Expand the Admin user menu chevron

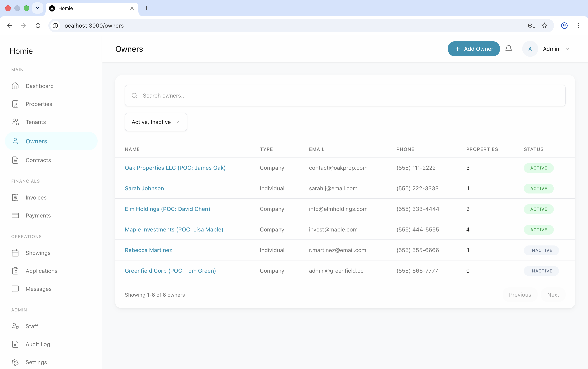coord(567,49)
